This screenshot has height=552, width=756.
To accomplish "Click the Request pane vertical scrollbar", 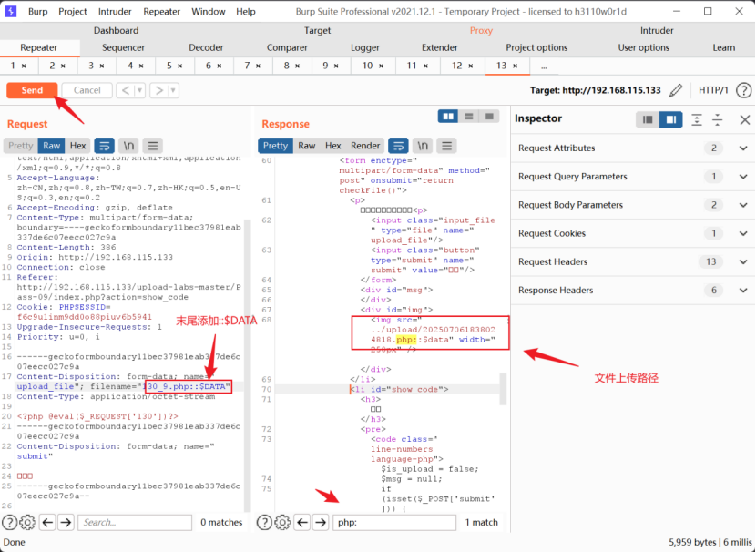I will 248,365.
